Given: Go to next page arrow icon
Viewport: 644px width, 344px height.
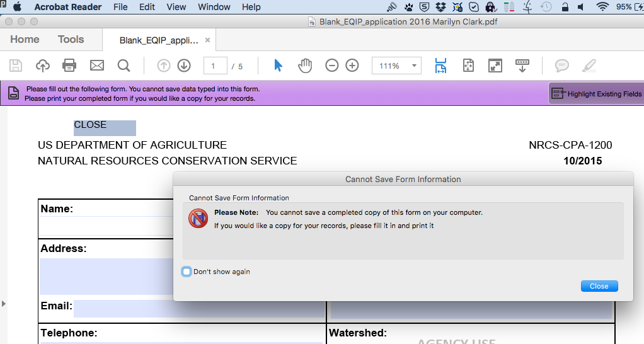Looking at the screenshot, I should (x=184, y=66).
